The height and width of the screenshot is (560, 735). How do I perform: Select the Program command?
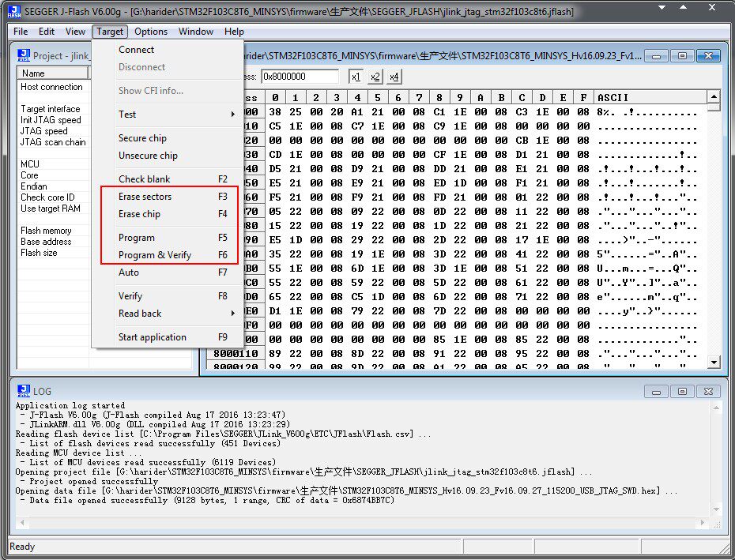(x=168, y=238)
